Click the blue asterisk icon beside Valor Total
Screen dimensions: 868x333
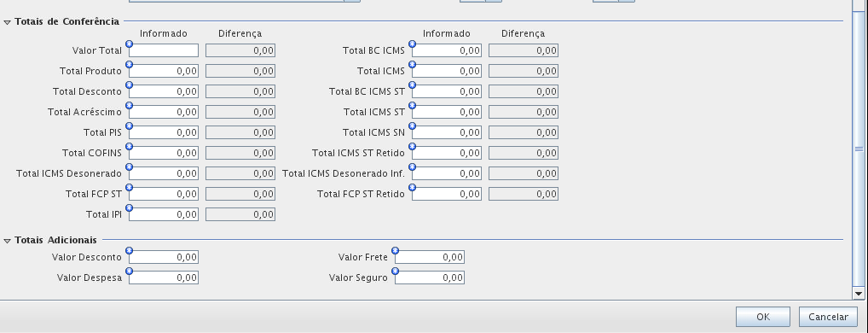pos(130,44)
